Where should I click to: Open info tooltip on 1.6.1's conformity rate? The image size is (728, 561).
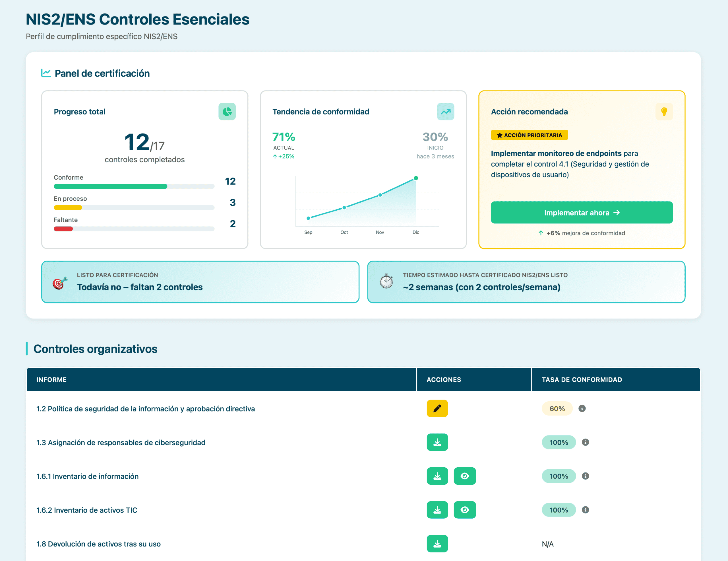[585, 476]
